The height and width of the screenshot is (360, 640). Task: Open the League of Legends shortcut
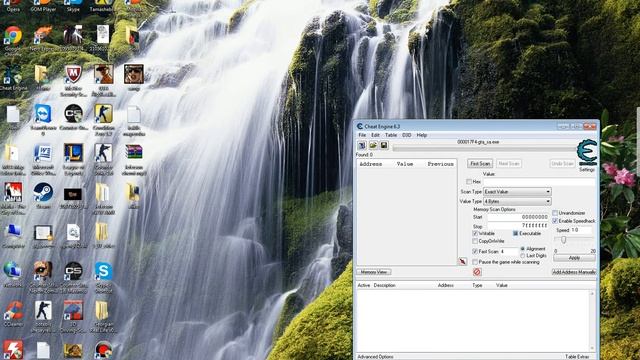(73, 153)
